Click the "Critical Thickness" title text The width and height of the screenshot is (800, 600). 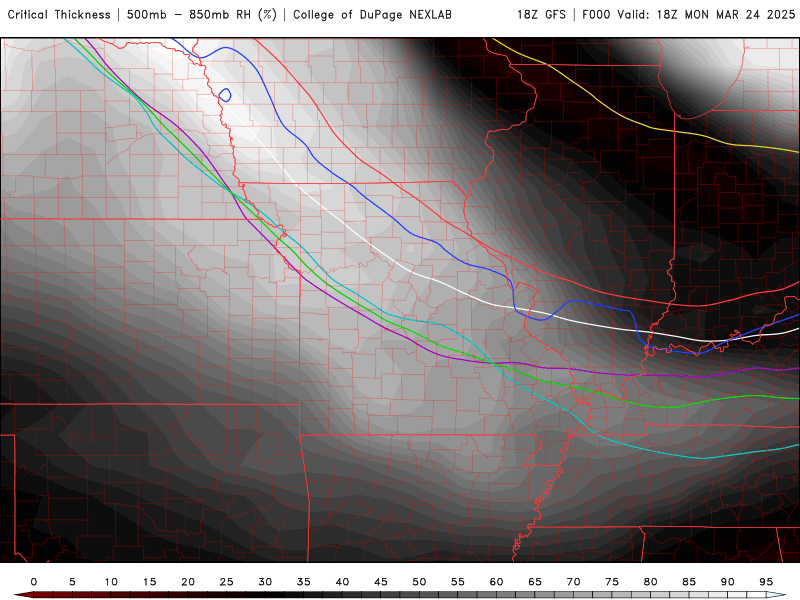click(x=59, y=15)
